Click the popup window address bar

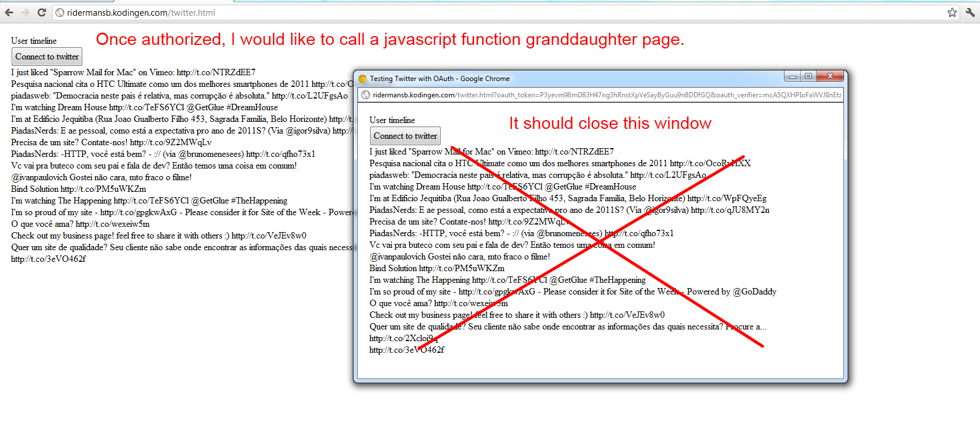[x=601, y=95]
